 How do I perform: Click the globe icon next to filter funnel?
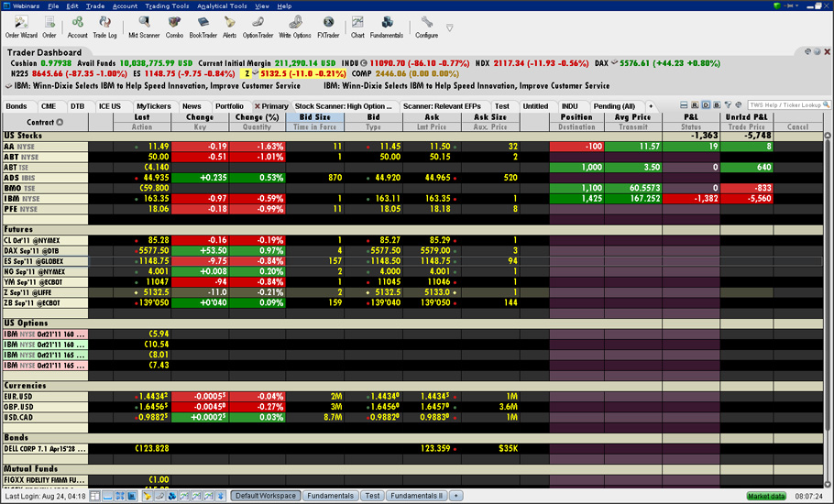pos(738,105)
